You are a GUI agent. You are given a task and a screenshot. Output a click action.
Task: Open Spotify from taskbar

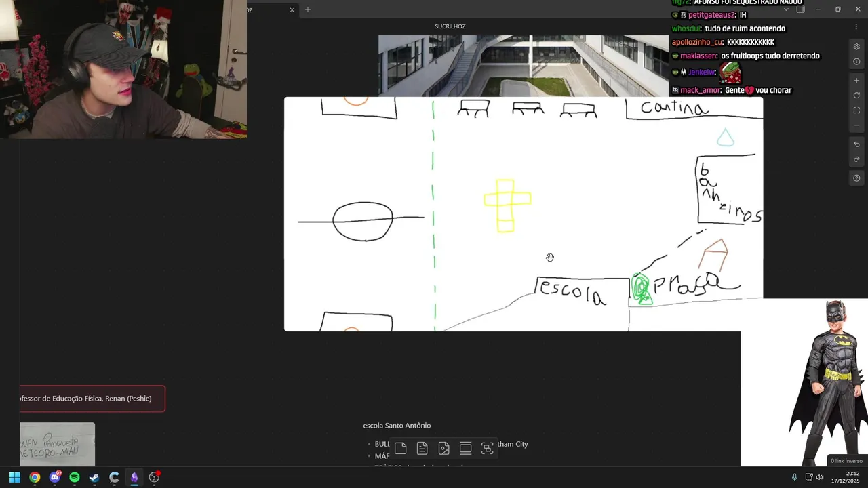pyautogui.click(x=75, y=477)
